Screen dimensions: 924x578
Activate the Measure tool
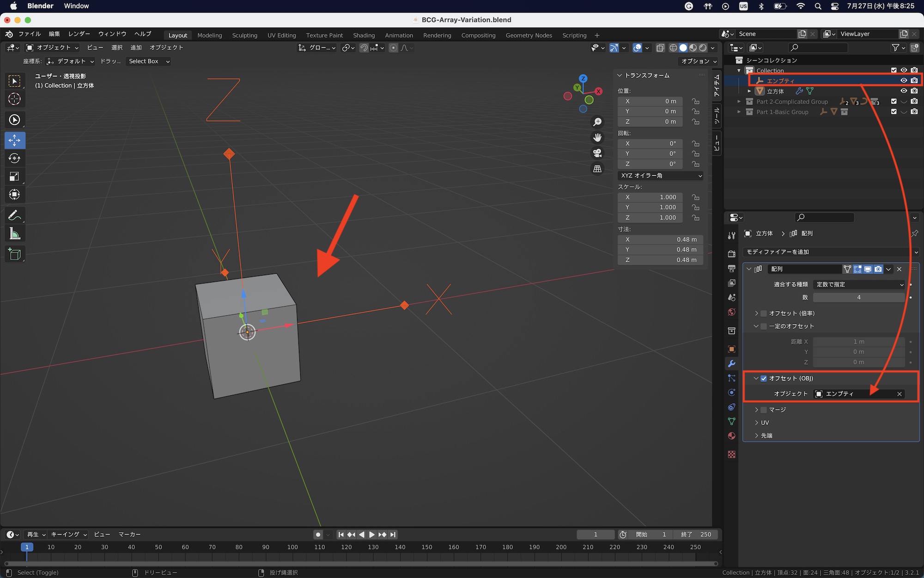[x=14, y=234]
